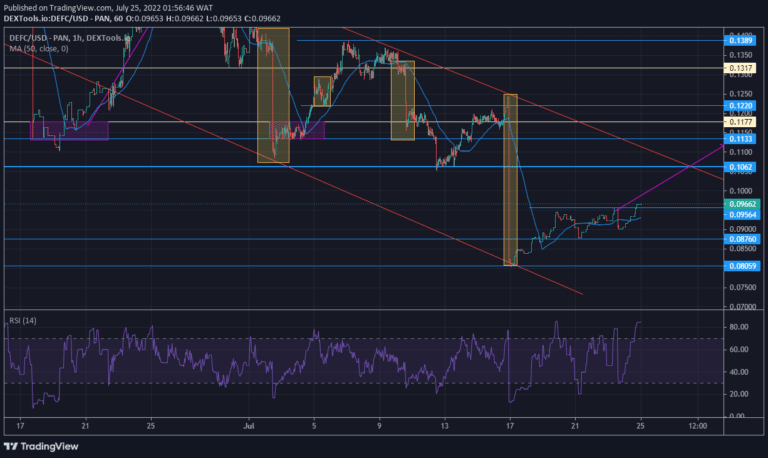Click the Jul label on time axis
The height and width of the screenshot is (458, 768).
249,426
